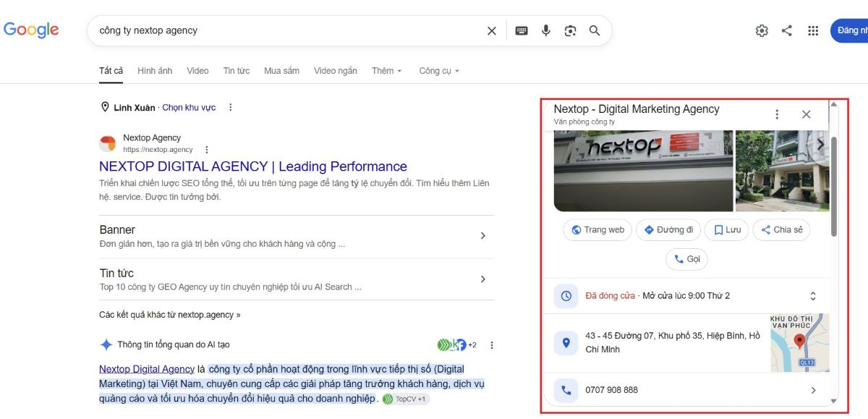The width and height of the screenshot is (868, 419).
Task: Click the Trang web button
Action: [x=597, y=230]
